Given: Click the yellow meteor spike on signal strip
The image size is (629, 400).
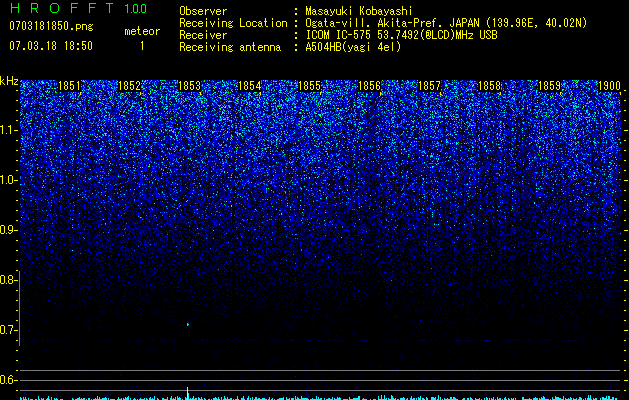Looking at the screenshot, I should pos(187,393).
